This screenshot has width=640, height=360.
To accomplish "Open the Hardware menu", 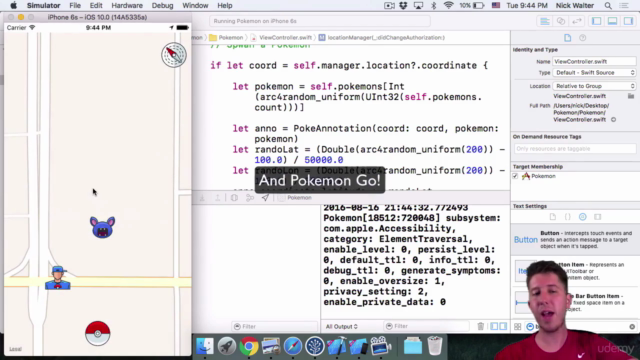I will (x=127, y=6).
